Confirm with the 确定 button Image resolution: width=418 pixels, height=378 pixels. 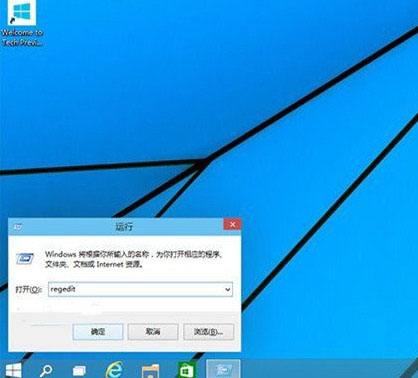click(98, 332)
